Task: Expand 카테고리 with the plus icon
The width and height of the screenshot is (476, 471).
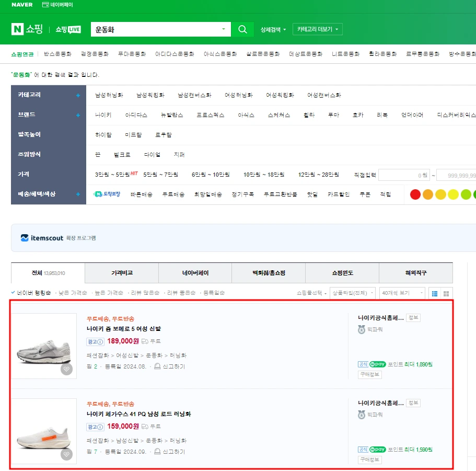Action: (x=78, y=95)
